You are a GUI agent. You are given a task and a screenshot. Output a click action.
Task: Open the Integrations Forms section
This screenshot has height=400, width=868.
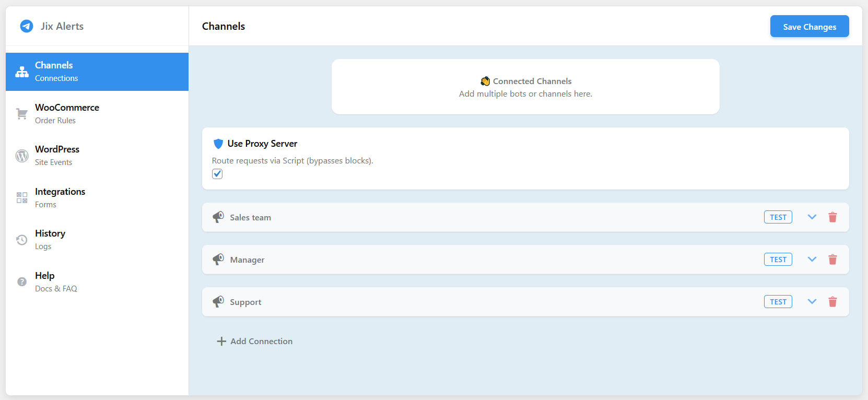pyautogui.click(x=97, y=198)
